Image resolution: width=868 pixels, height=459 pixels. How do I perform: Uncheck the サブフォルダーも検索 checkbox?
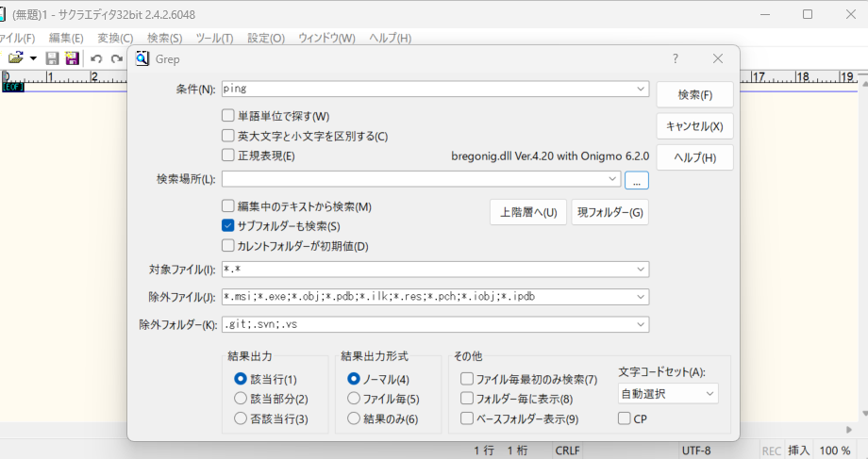coord(228,226)
